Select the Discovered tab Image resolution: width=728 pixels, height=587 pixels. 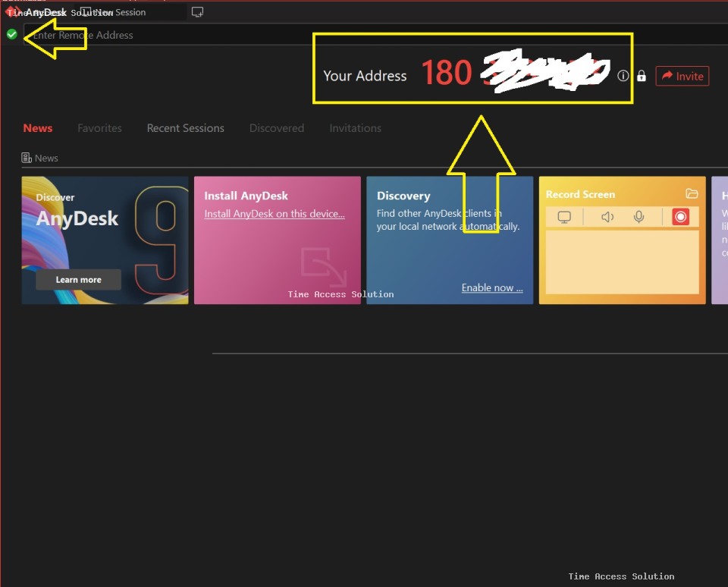click(x=277, y=128)
